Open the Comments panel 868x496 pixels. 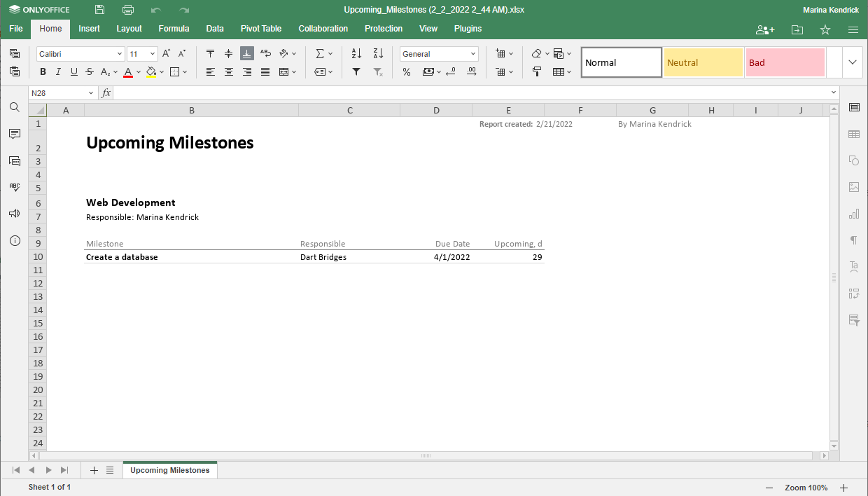coord(14,134)
